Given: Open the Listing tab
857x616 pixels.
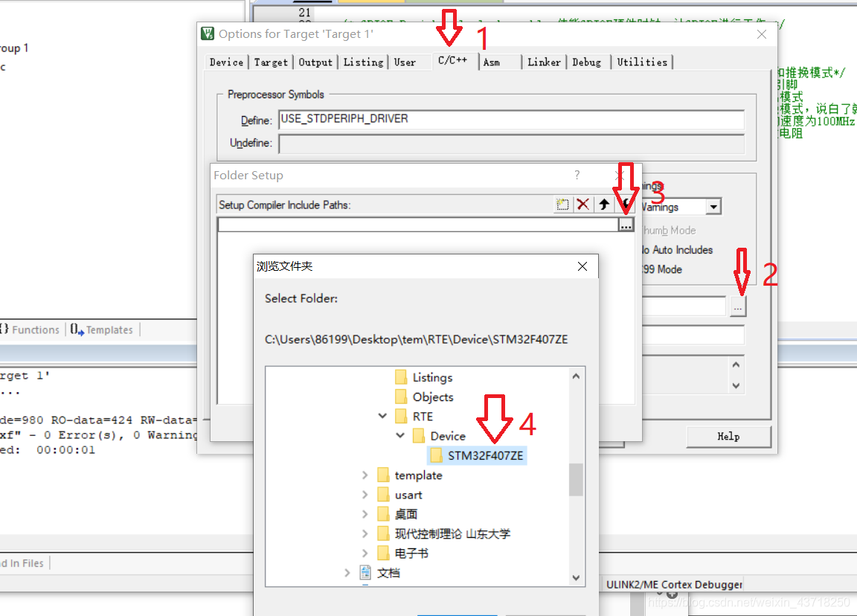Looking at the screenshot, I should pyautogui.click(x=363, y=62).
